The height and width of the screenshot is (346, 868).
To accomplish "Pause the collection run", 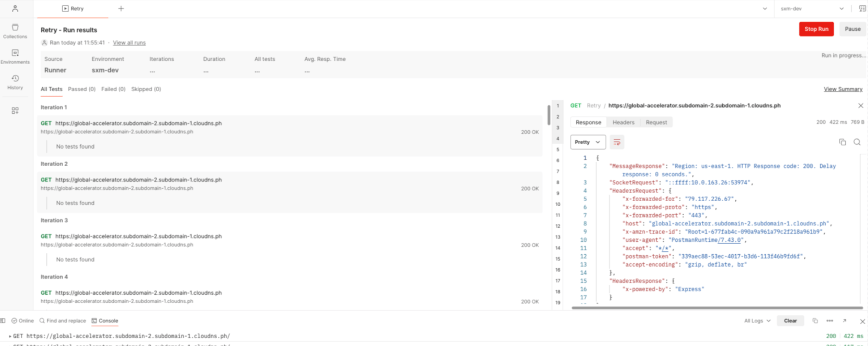I will pyautogui.click(x=853, y=29).
